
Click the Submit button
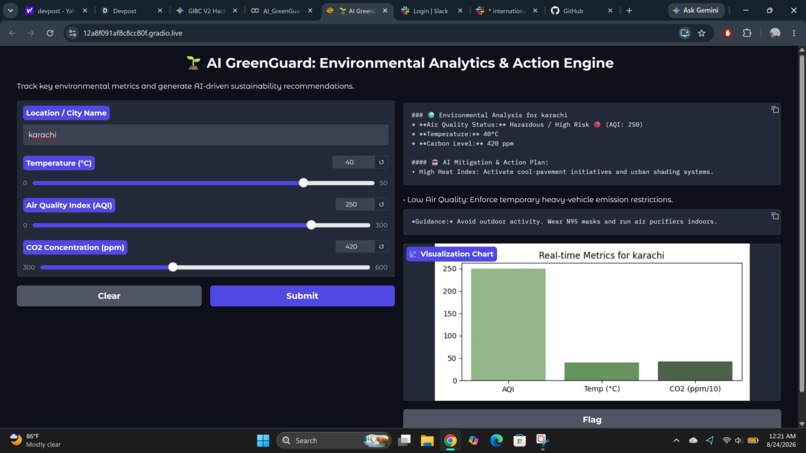point(302,296)
